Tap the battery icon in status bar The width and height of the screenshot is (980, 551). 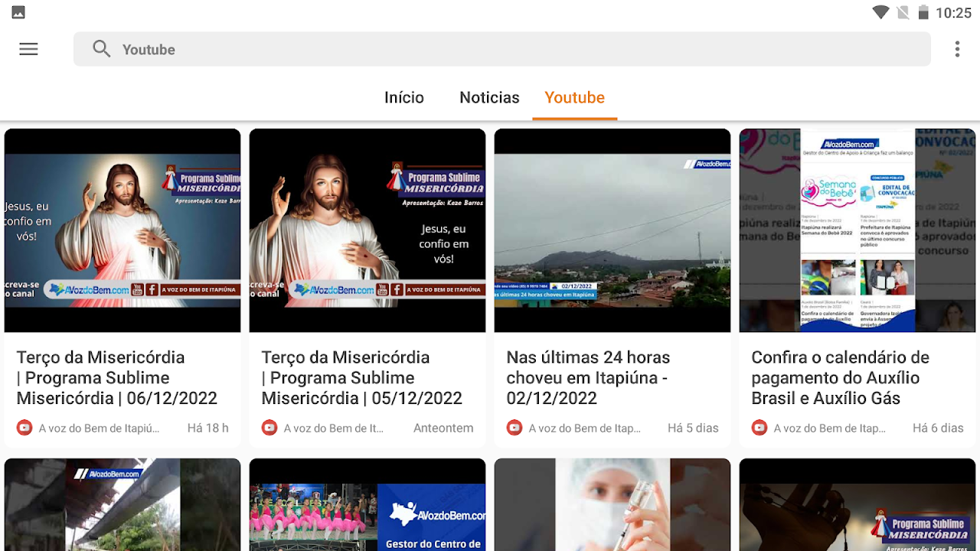923,12
